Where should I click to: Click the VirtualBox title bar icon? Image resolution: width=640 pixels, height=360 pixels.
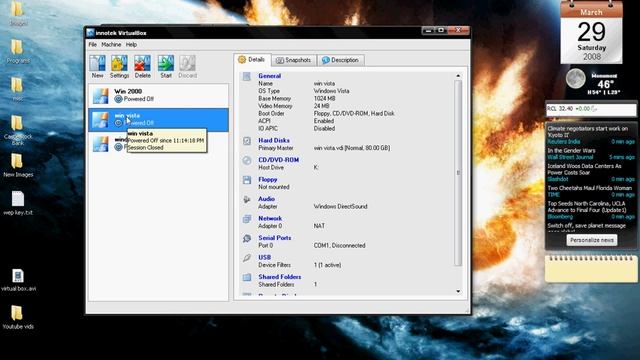[x=91, y=33]
